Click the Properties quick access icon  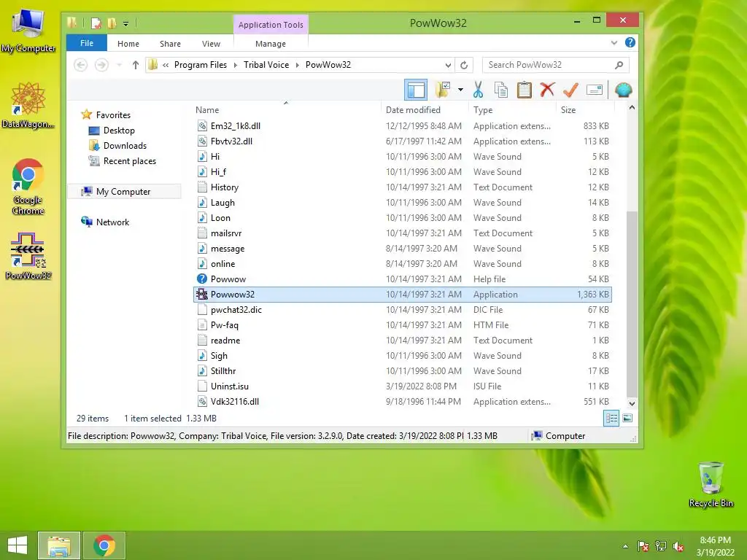tap(97, 23)
